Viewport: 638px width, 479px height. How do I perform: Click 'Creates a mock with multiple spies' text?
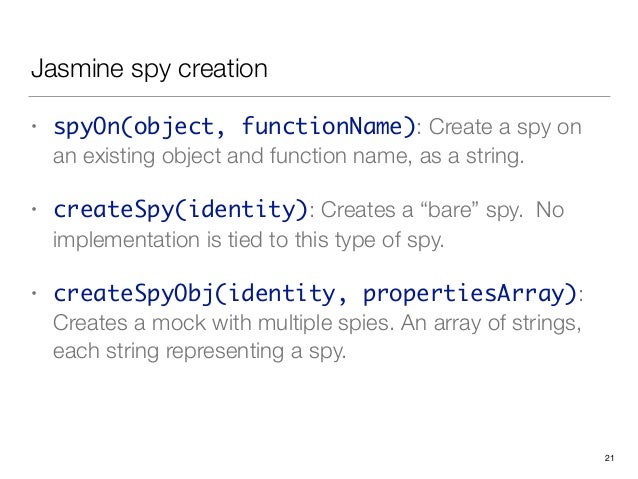pyautogui.click(x=223, y=324)
